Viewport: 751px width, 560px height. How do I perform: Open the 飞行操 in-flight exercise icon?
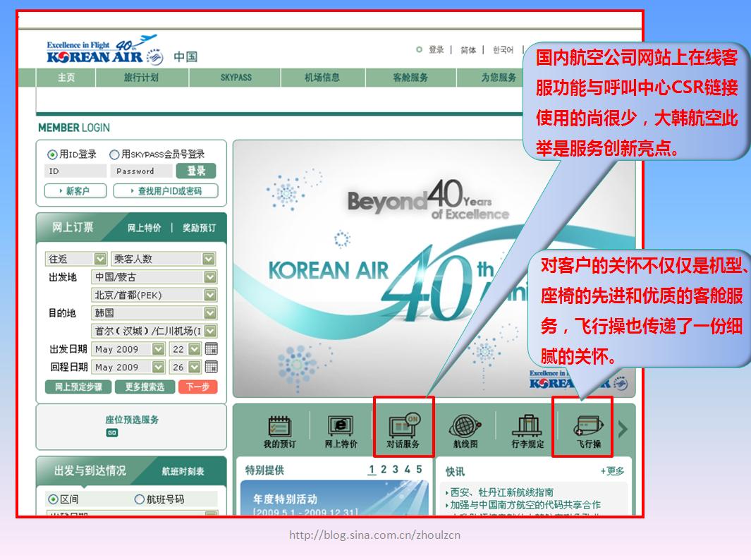pyautogui.click(x=589, y=432)
